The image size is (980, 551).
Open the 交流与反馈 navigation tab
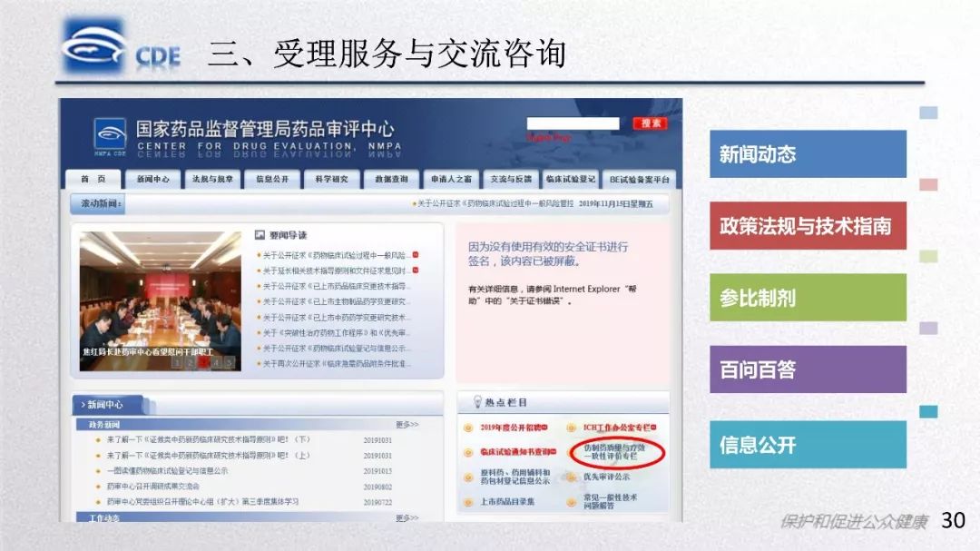pos(511,179)
